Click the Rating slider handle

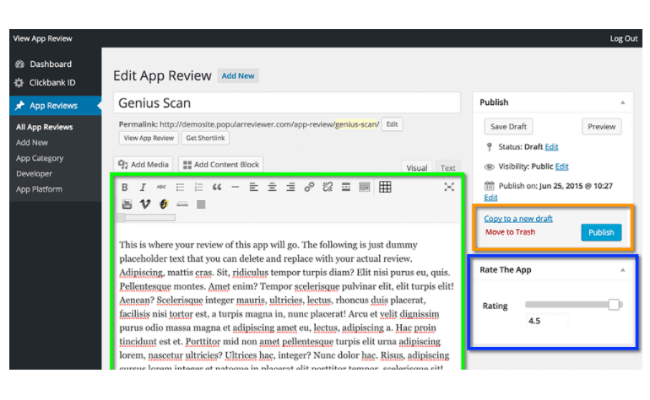[x=614, y=305]
